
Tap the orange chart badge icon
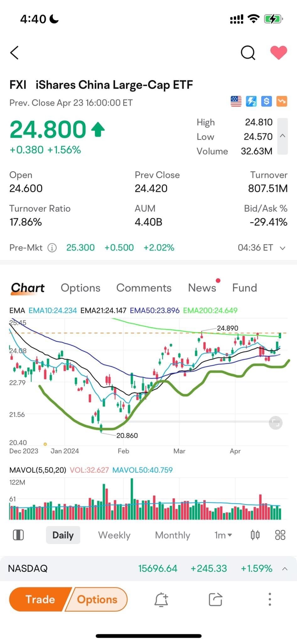(x=282, y=101)
